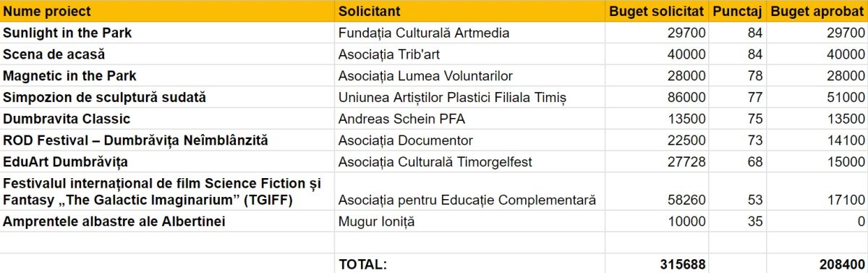Select the total requested budget 315688
This screenshot has width=868, height=273.
click(656, 264)
